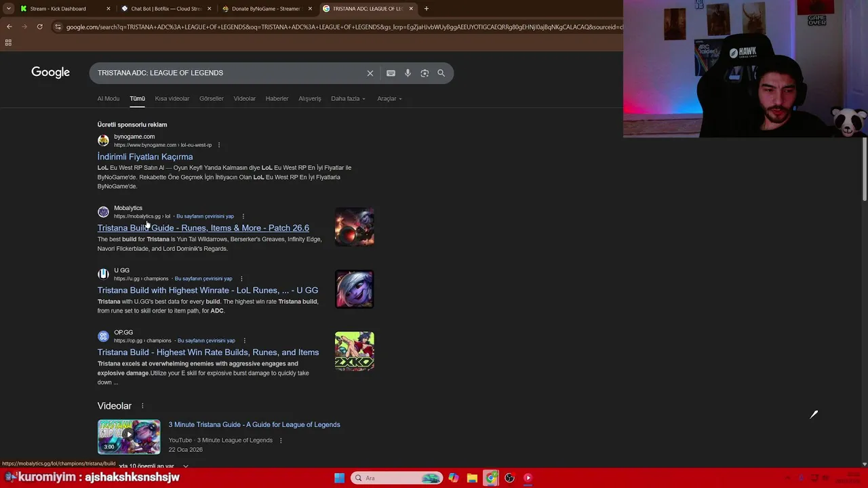This screenshot has width=868, height=488.
Task: Select the Alışveriş search tab
Action: pyautogui.click(x=310, y=98)
